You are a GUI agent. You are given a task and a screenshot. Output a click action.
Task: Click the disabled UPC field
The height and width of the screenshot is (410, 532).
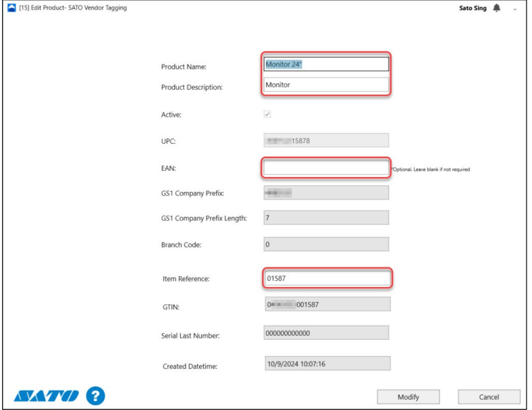point(326,140)
